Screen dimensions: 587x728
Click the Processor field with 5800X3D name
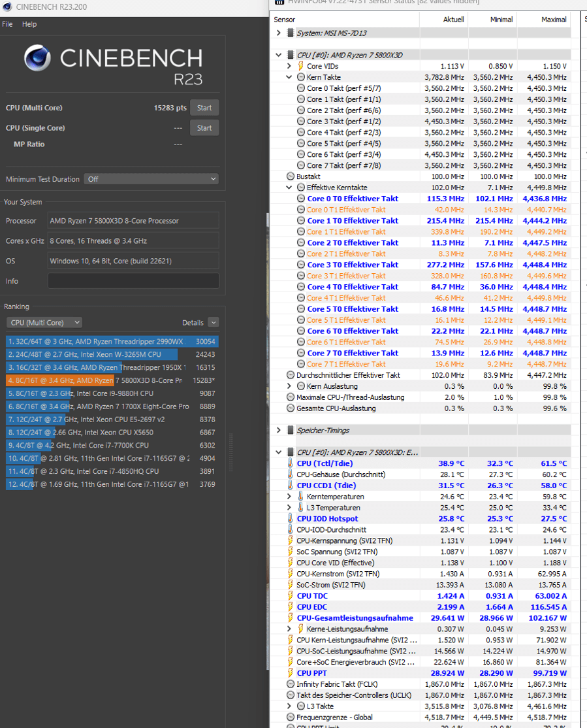point(134,221)
